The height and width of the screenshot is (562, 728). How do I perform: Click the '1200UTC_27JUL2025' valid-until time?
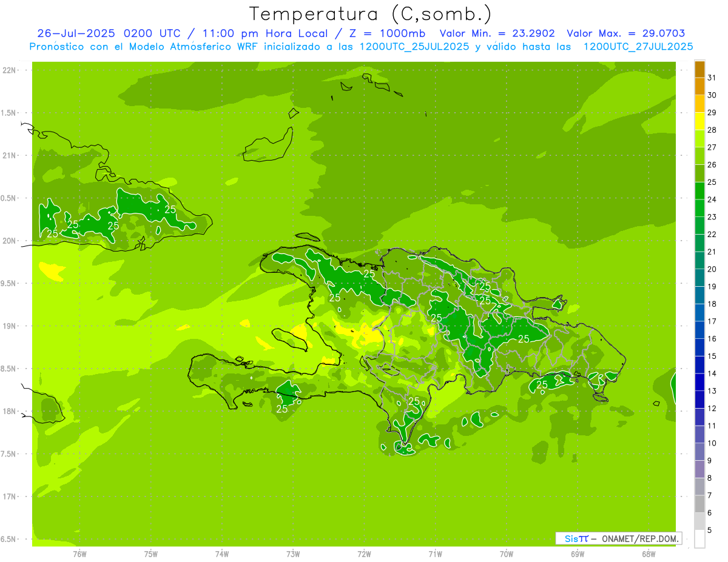click(x=638, y=47)
